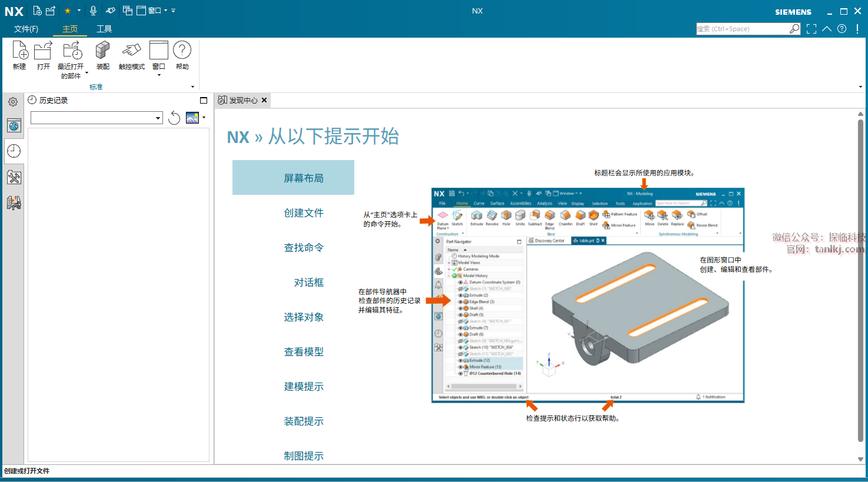Open the 装配 (Assembly) tool

point(103,52)
